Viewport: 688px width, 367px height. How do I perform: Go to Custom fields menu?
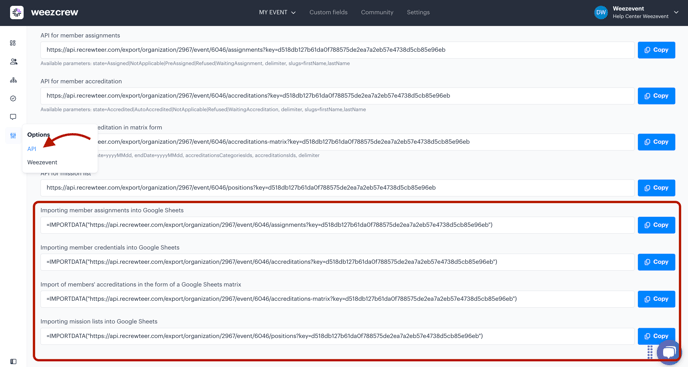328,12
